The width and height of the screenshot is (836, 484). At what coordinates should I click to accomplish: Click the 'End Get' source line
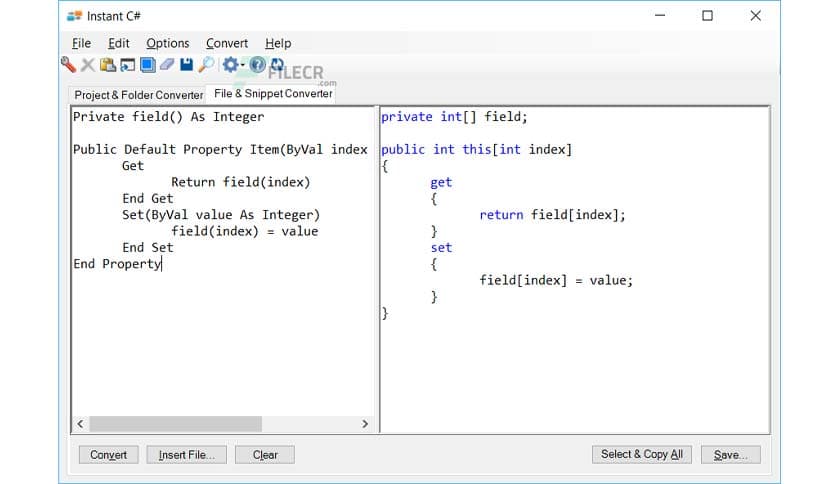(x=148, y=198)
